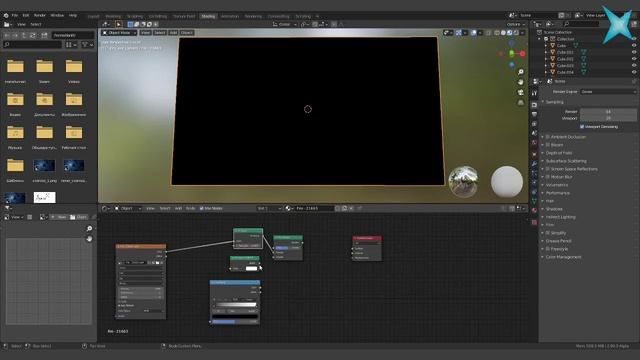The width and height of the screenshot is (640, 360).
Task: Enable the Screen Space Reflections checkbox
Action: click(548, 169)
